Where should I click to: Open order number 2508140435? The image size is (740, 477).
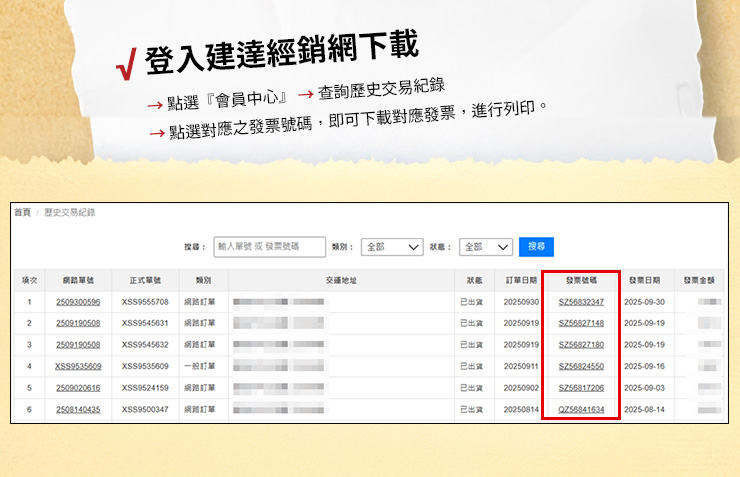[78, 410]
